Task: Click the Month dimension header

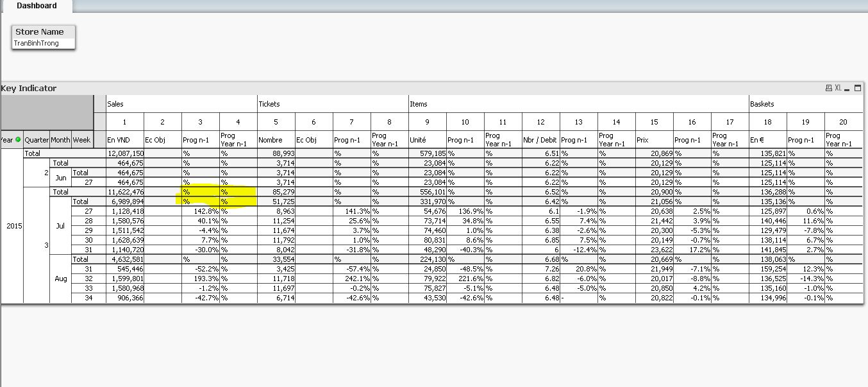Action: (60, 139)
